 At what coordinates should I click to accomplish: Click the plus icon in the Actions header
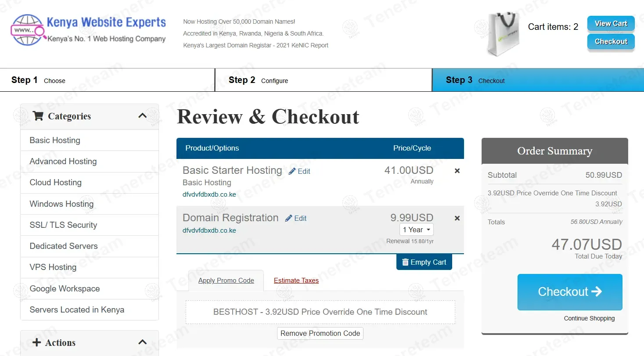click(37, 342)
